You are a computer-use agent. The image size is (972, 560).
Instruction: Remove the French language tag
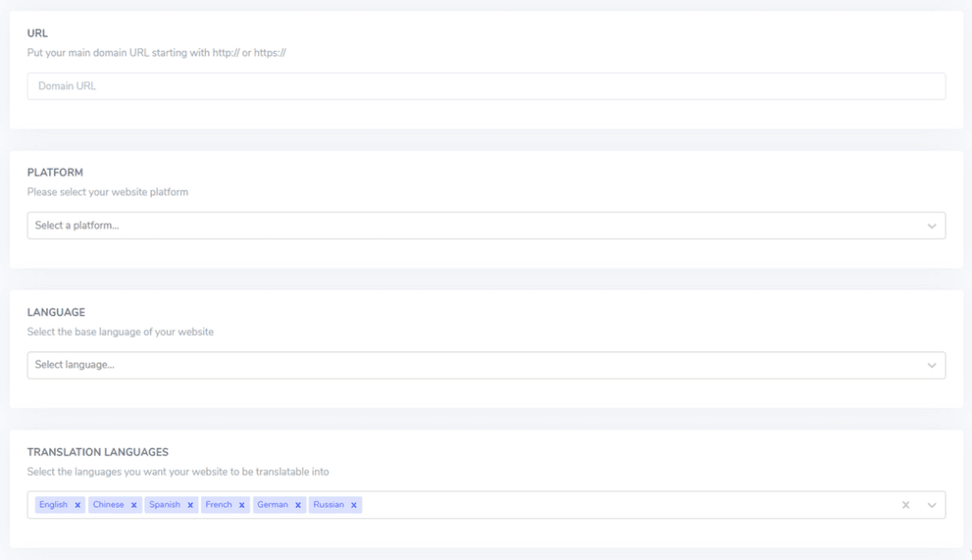[x=242, y=504]
